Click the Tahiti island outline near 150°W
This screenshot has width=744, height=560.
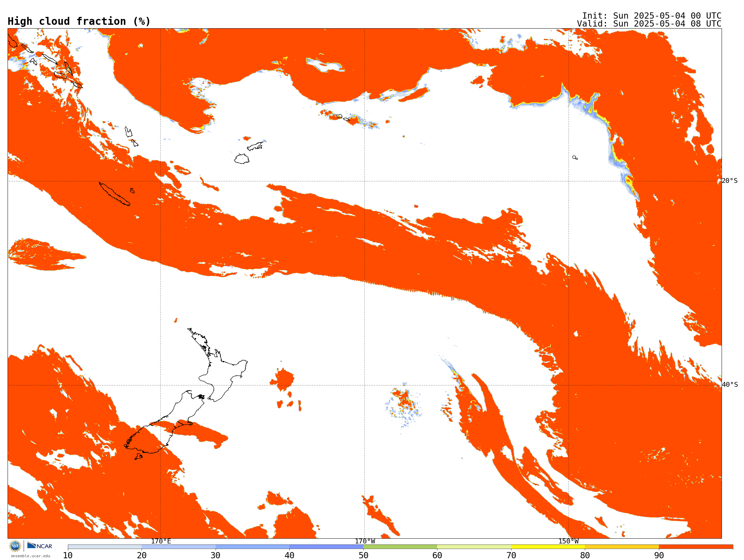point(575,158)
